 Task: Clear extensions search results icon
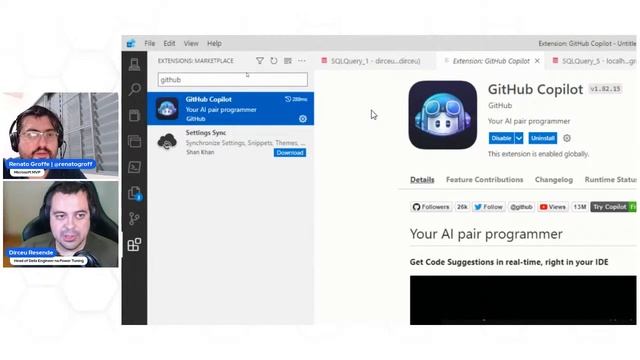tap(288, 61)
